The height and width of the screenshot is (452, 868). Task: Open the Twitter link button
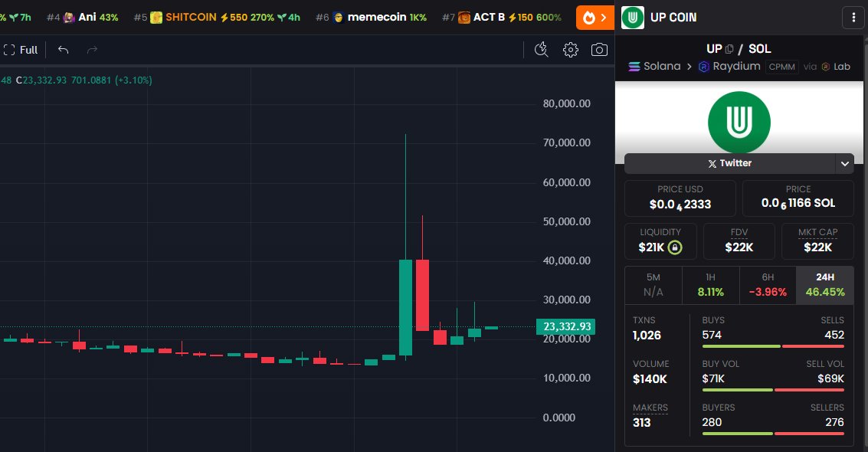[729, 163]
